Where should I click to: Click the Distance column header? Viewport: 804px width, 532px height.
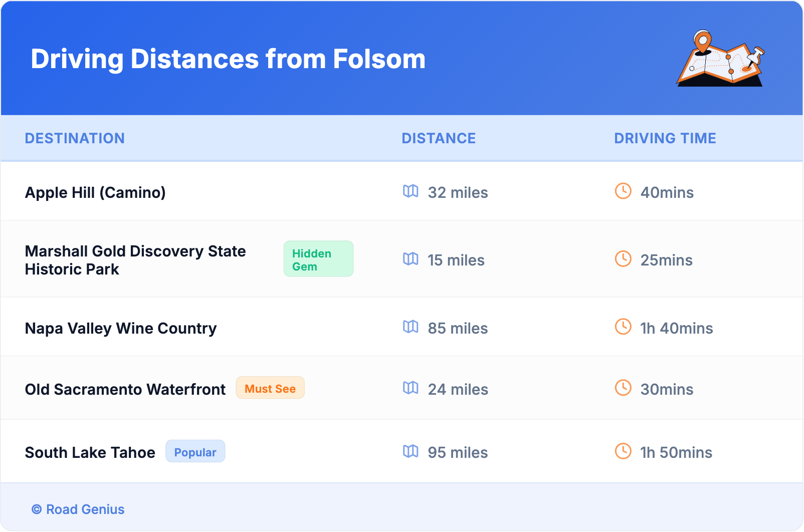pyautogui.click(x=439, y=138)
